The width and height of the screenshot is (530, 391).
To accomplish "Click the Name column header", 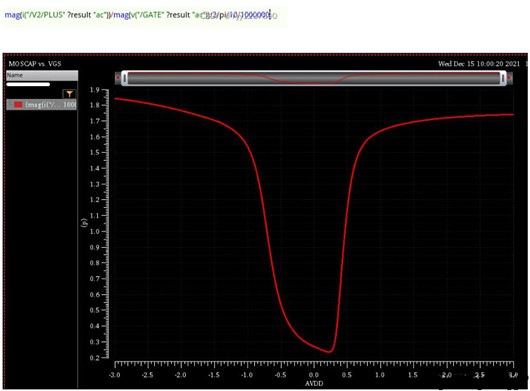I will pos(42,75).
